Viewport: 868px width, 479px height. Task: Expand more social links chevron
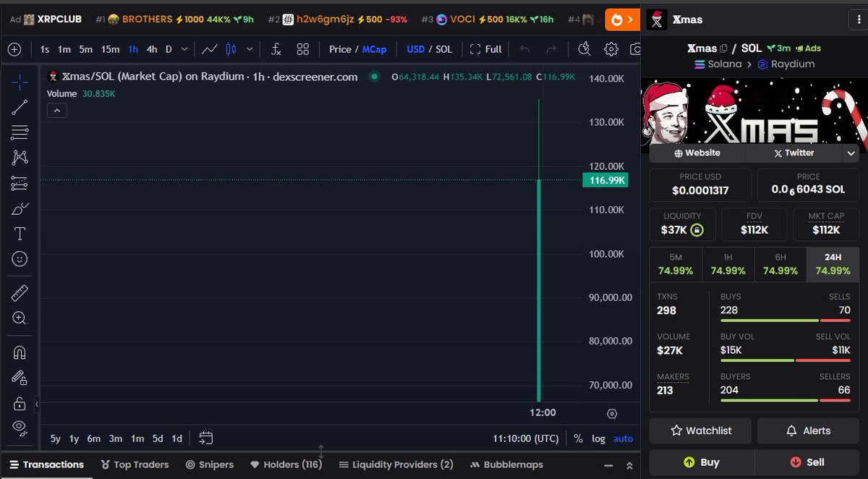pos(851,153)
